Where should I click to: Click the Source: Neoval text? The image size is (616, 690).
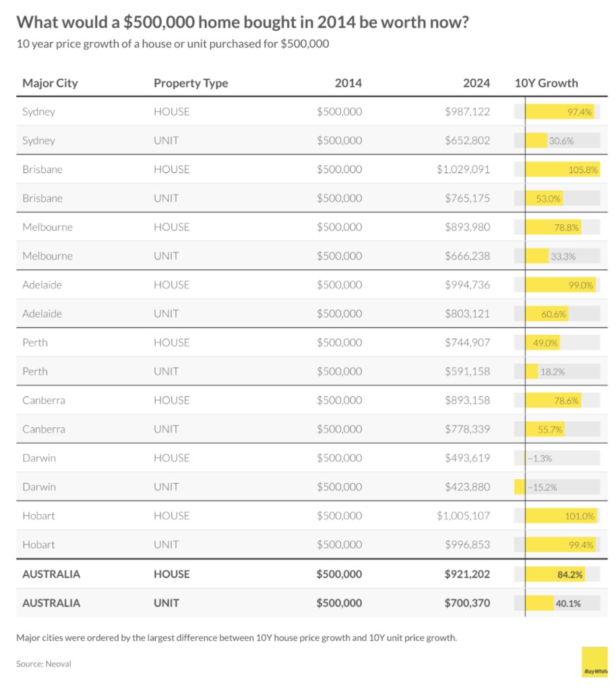(x=44, y=664)
